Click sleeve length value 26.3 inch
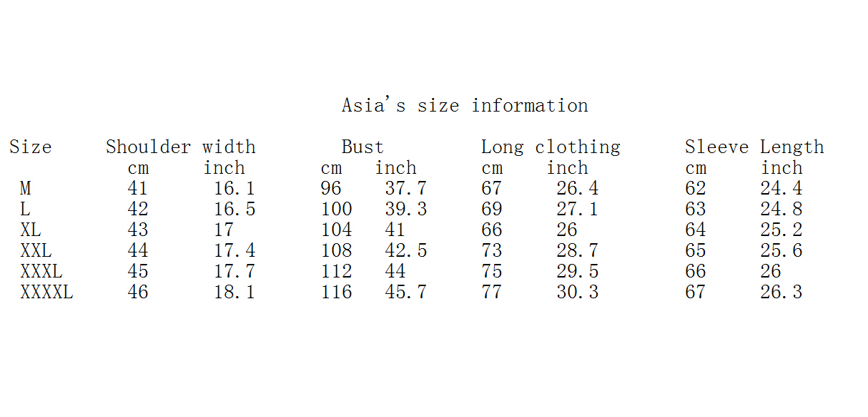The image size is (868, 417). tap(781, 293)
